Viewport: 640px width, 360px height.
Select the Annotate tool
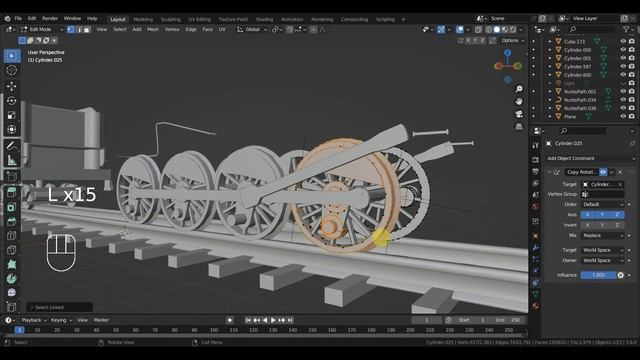[11, 146]
